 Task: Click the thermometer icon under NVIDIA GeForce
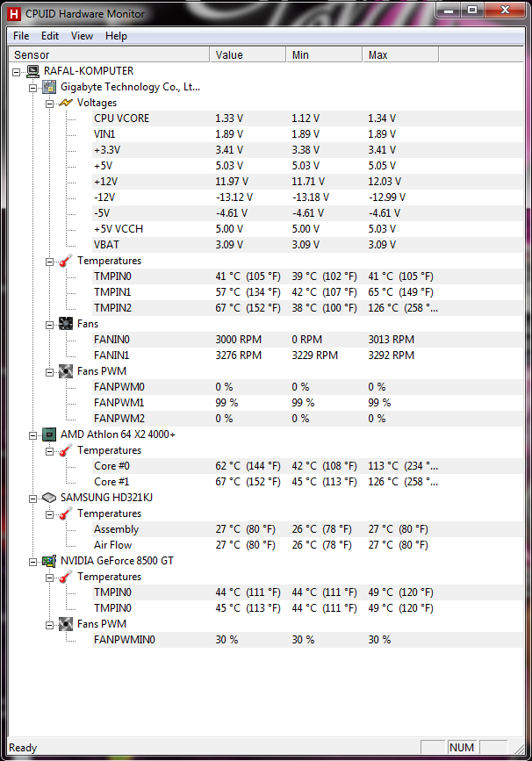point(66,577)
